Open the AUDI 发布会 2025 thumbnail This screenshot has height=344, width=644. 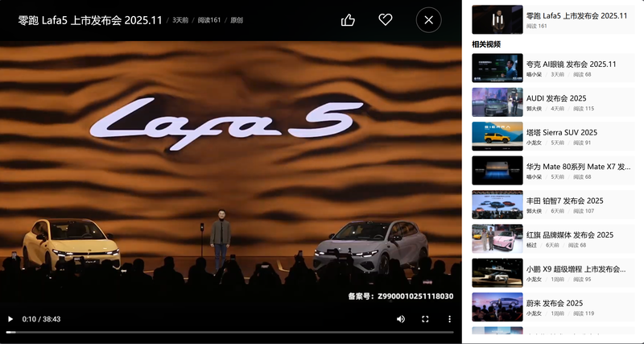tap(497, 102)
